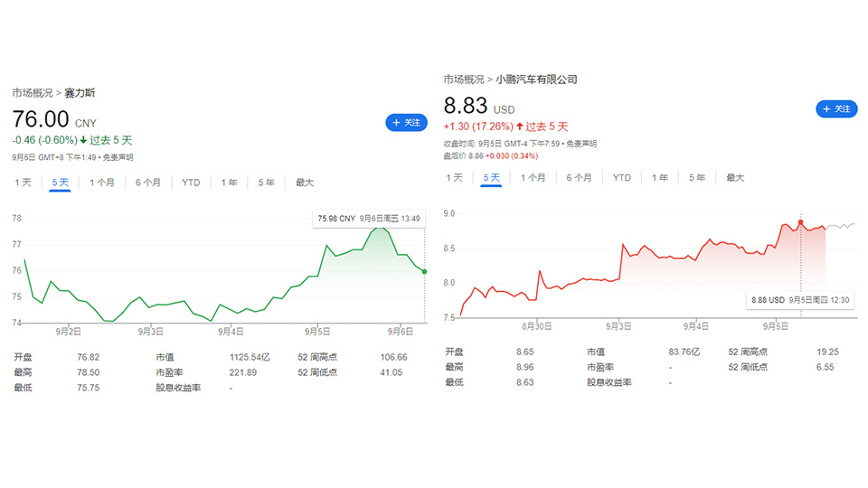The image size is (868, 488).
Task: Open 市场概况 link above 赛力斯
Action: point(33,93)
